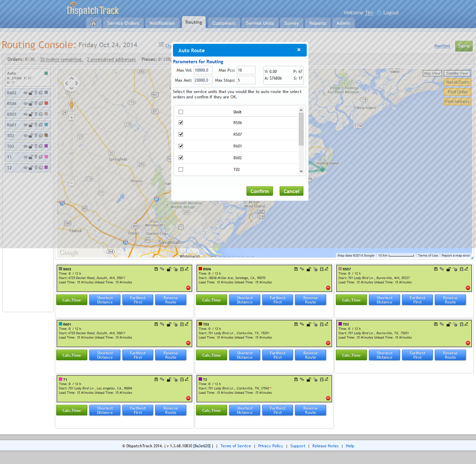This screenshot has height=464, width=476.
Task: Expand the Tim user menu
Action: [x=369, y=13]
